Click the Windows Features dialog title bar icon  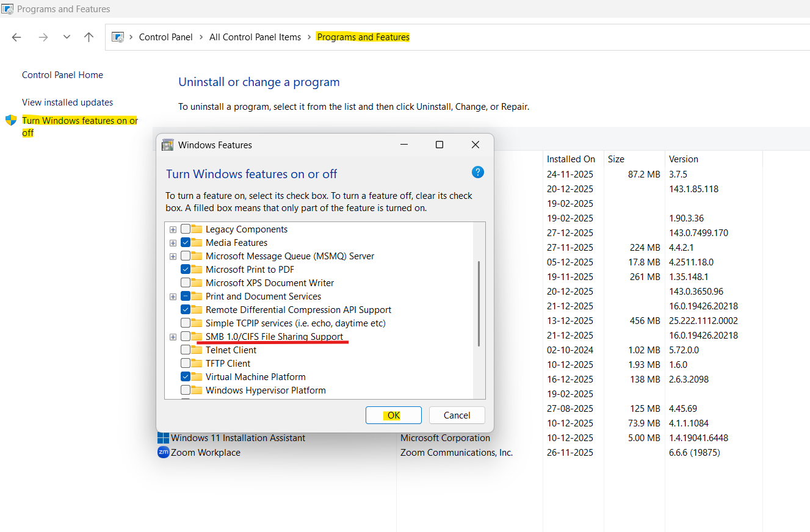167,145
